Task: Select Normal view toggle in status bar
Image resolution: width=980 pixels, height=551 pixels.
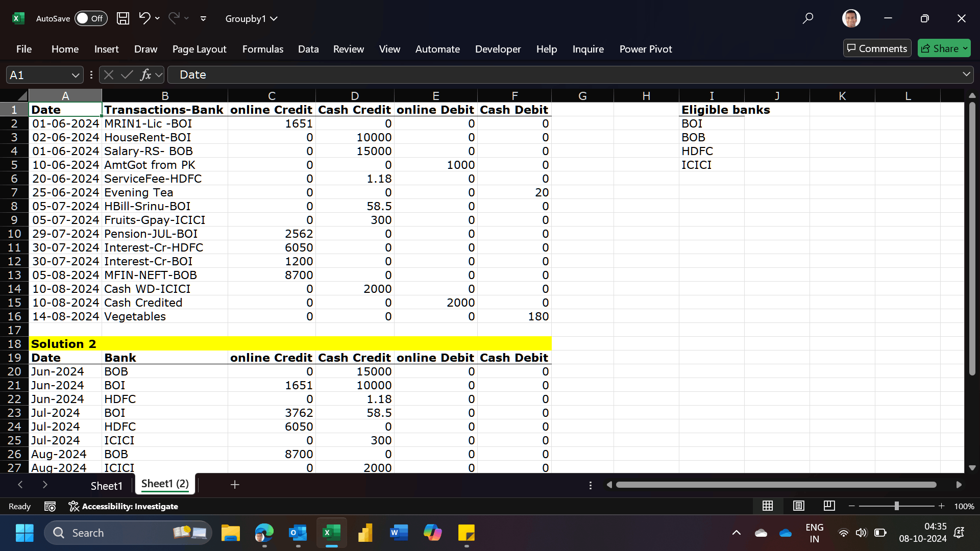Action: [x=768, y=506]
